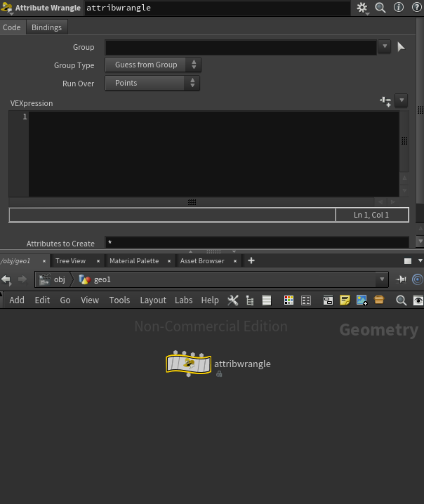Maximize the network pane
424x504 pixels.
point(408,261)
